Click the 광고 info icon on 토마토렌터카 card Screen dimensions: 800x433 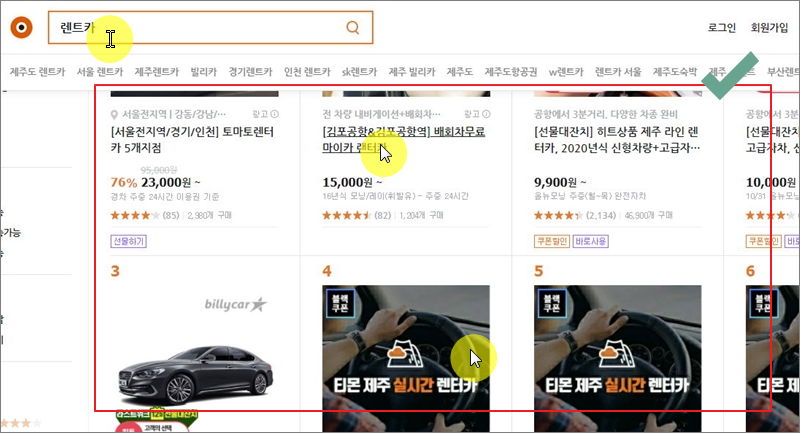[274, 114]
